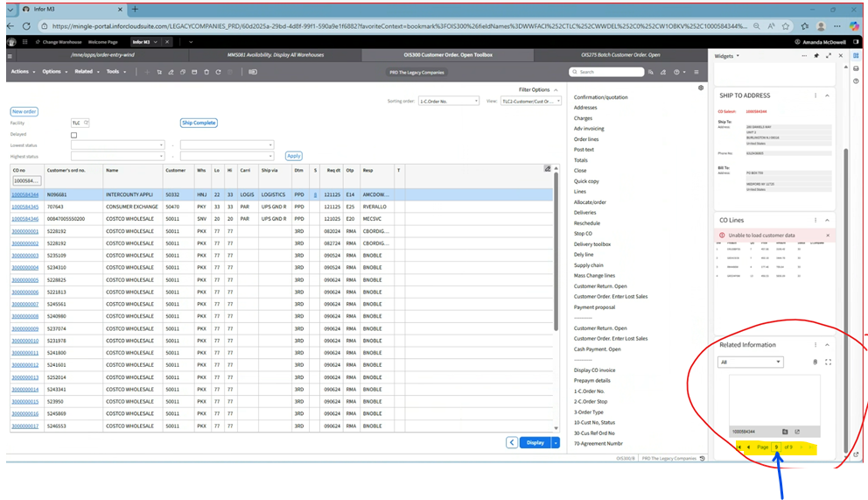Open SHIP TO ADDRESS widget options menu

point(815,95)
